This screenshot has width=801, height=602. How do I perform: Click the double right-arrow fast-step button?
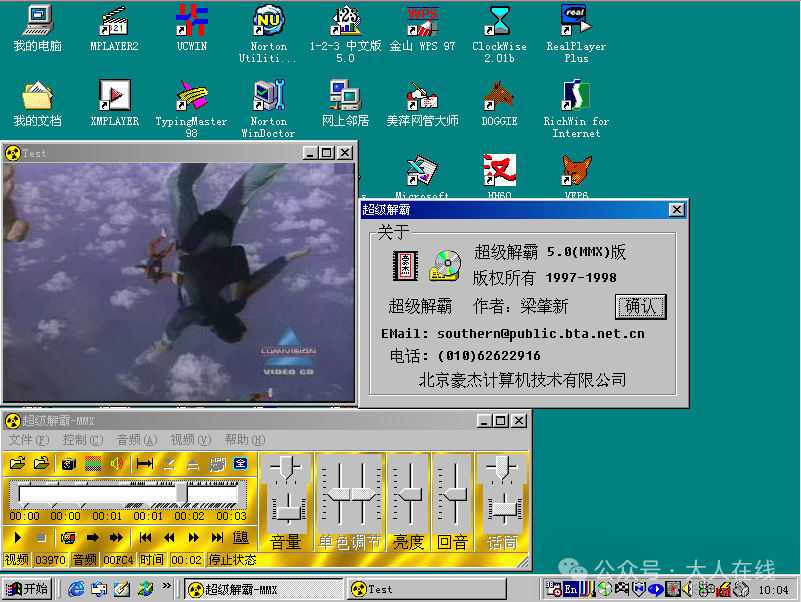(x=116, y=538)
